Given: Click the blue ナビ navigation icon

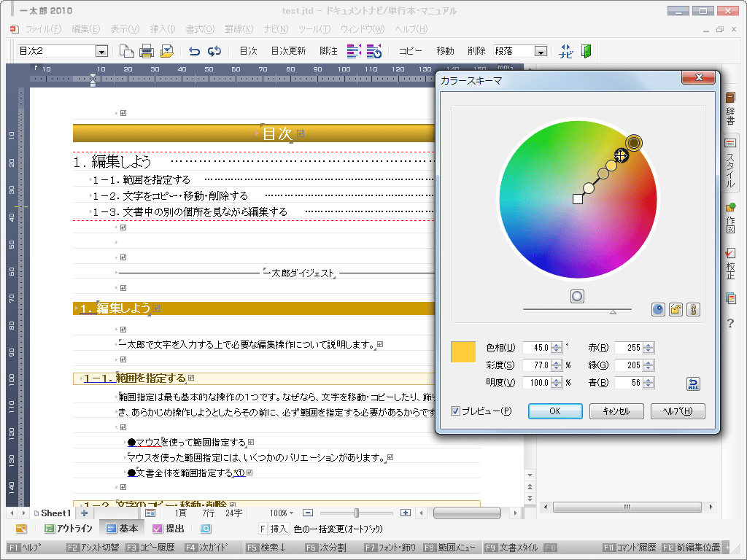Looking at the screenshot, I should [566, 51].
